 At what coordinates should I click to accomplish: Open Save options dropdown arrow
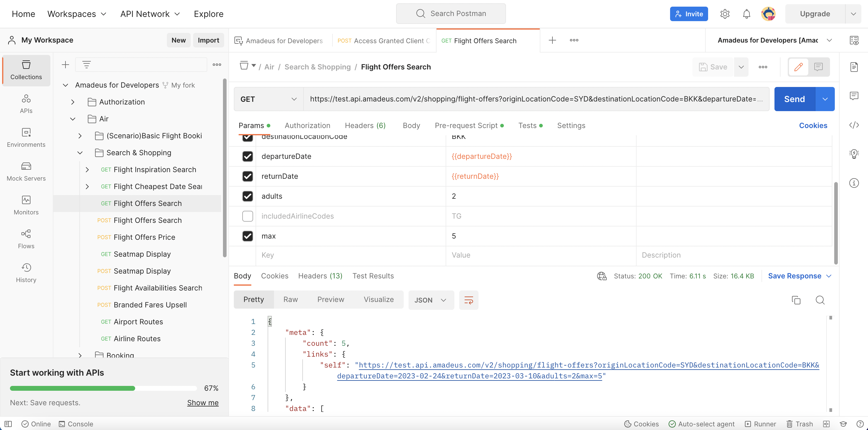pos(741,67)
